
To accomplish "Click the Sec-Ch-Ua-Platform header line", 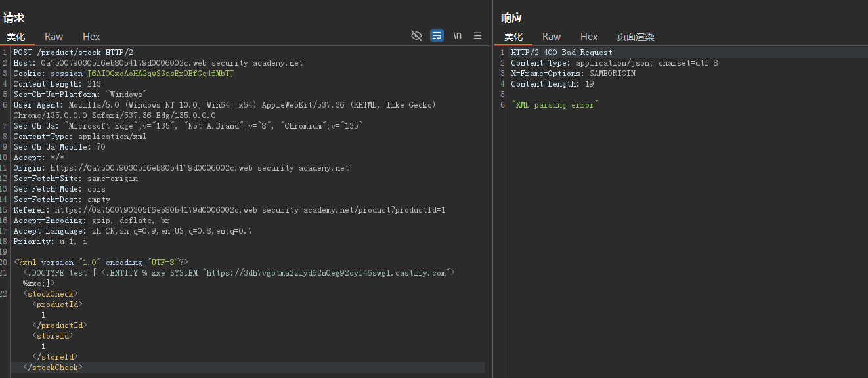I will click(80, 94).
